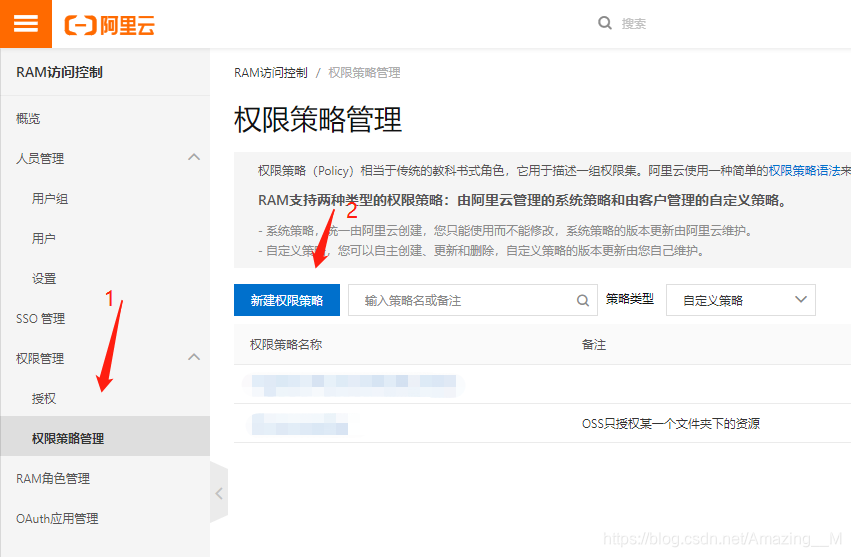Viewport: 851px width, 557px height.
Task: Click the search icon in policy filter
Action: pos(583,300)
